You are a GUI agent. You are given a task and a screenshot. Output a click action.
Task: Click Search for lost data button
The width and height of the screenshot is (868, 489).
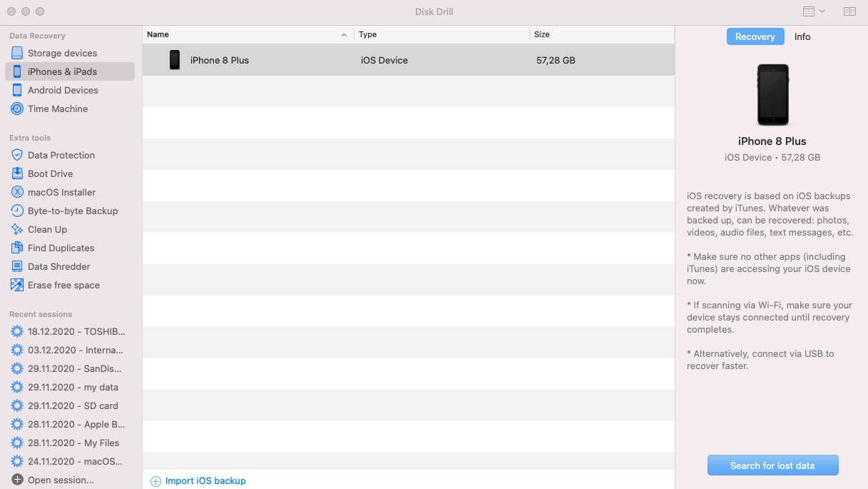(772, 465)
